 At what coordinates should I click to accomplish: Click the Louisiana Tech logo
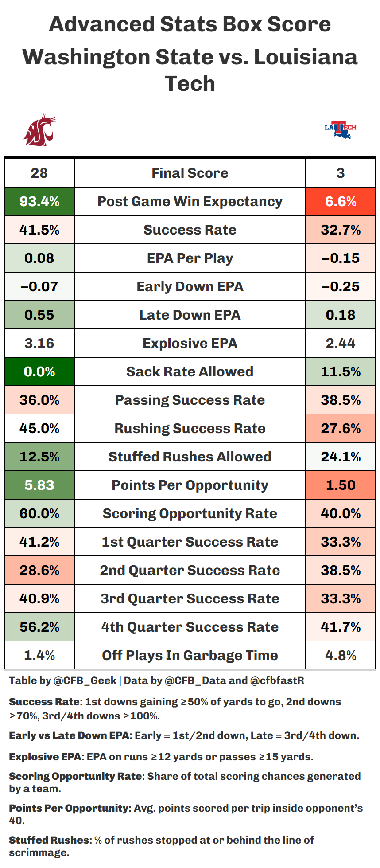[340, 130]
